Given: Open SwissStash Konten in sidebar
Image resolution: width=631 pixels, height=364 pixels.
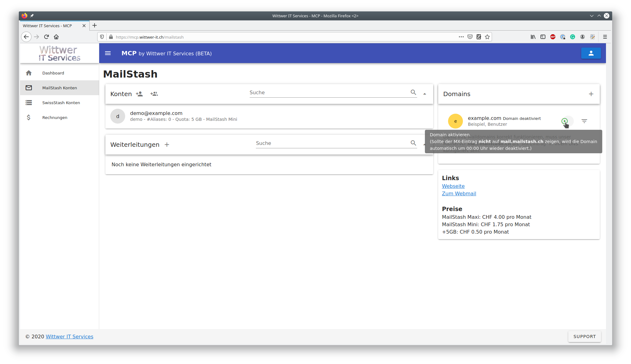Looking at the screenshot, I should pyautogui.click(x=59, y=103).
